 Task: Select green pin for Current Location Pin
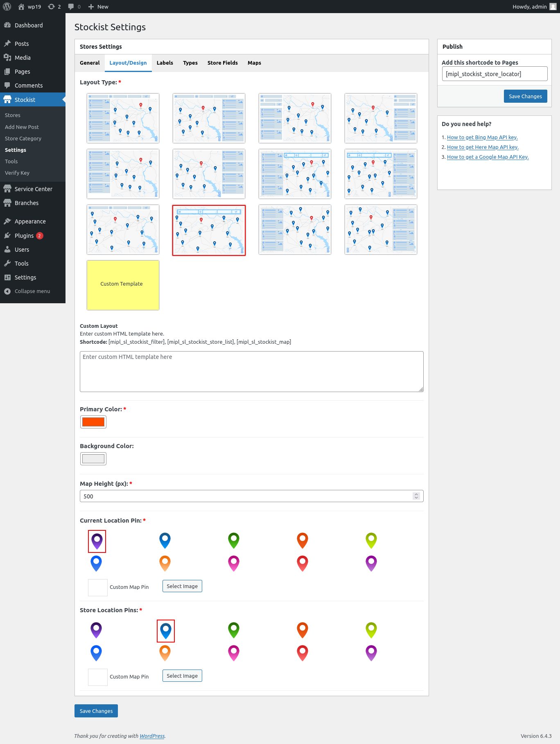pyautogui.click(x=233, y=541)
